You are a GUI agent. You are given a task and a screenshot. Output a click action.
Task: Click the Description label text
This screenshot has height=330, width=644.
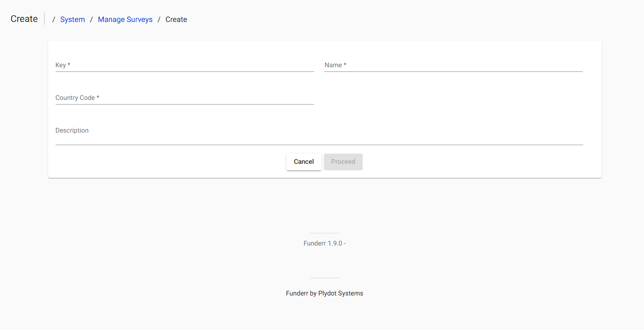coord(72,130)
